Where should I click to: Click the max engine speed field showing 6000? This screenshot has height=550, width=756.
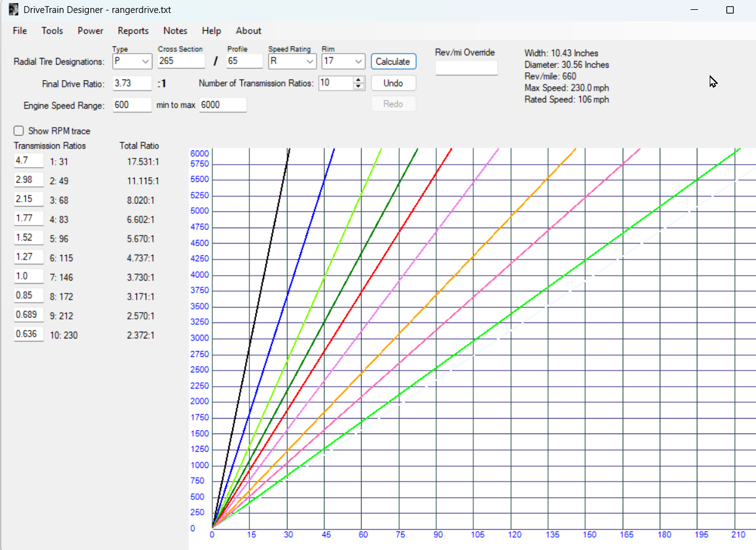pyautogui.click(x=222, y=105)
